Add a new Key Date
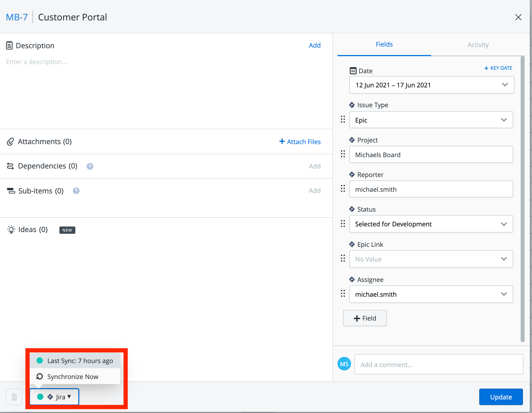The height and width of the screenshot is (413, 532). tap(498, 68)
